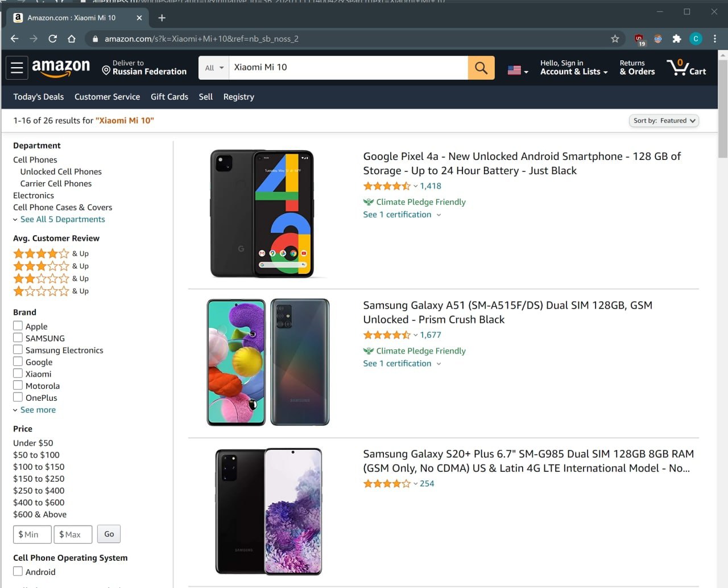Check the SAMSUNG brand checkbox
Screen dimensions: 728x588
point(18,338)
